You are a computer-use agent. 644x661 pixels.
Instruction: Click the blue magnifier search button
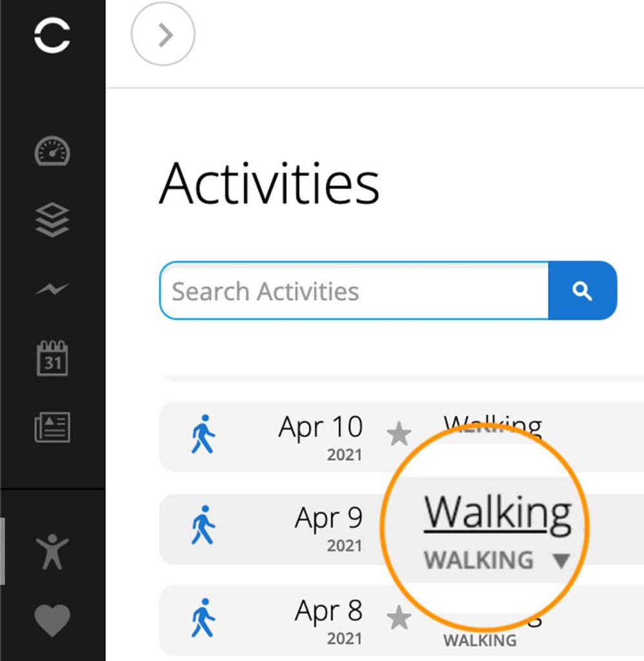(582, 290)
